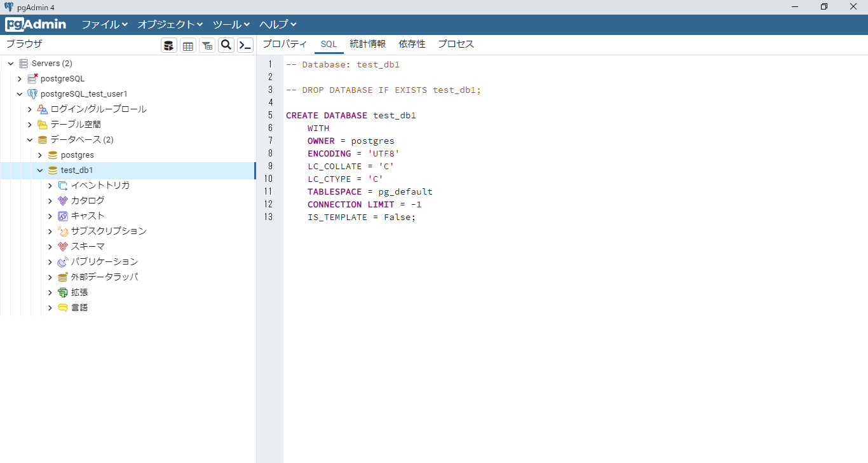Open the ファイル menu
Viewport: 868px width, 463px height.
pos(105,25)
